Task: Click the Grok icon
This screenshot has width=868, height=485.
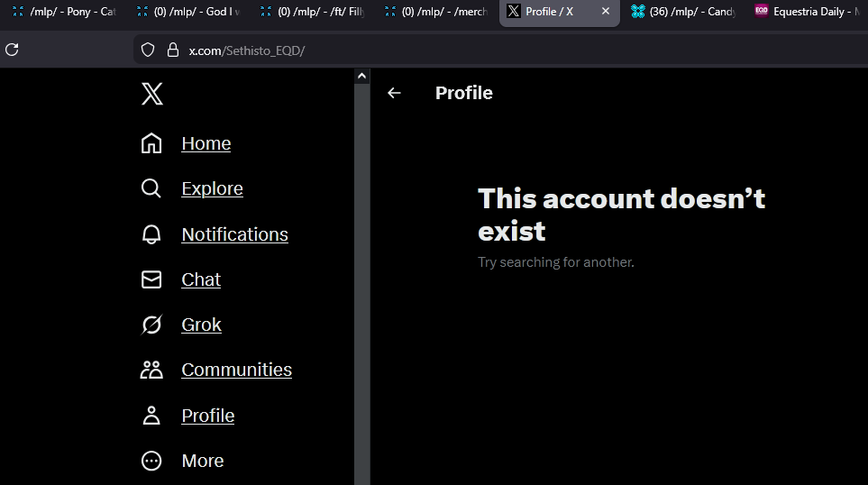Action: point(151,325)
